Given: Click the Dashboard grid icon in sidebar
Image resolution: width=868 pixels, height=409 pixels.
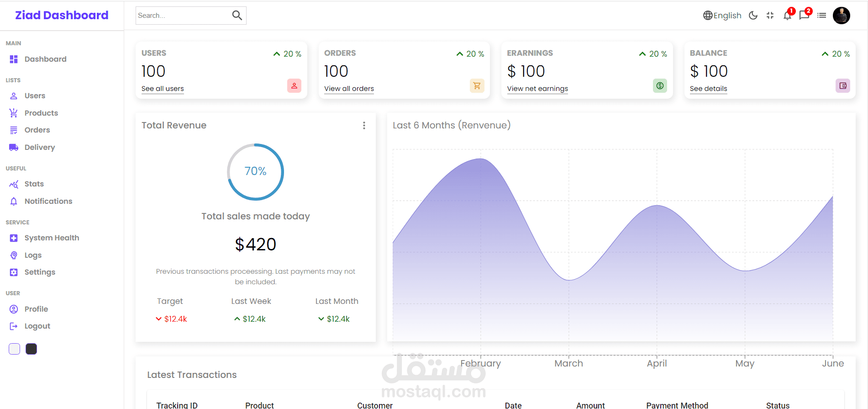Looking at the screenshot, I should 14,59.
